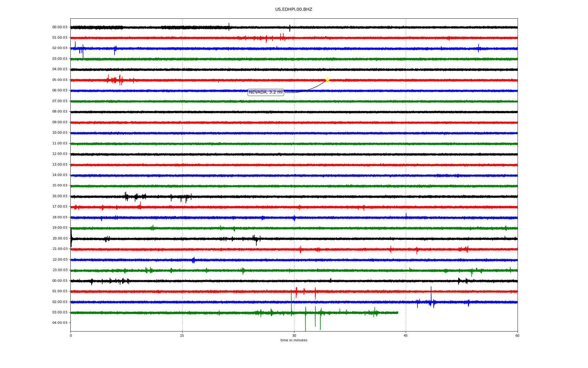Click the 05:00:03 row time label

click(x=60, y=80)
